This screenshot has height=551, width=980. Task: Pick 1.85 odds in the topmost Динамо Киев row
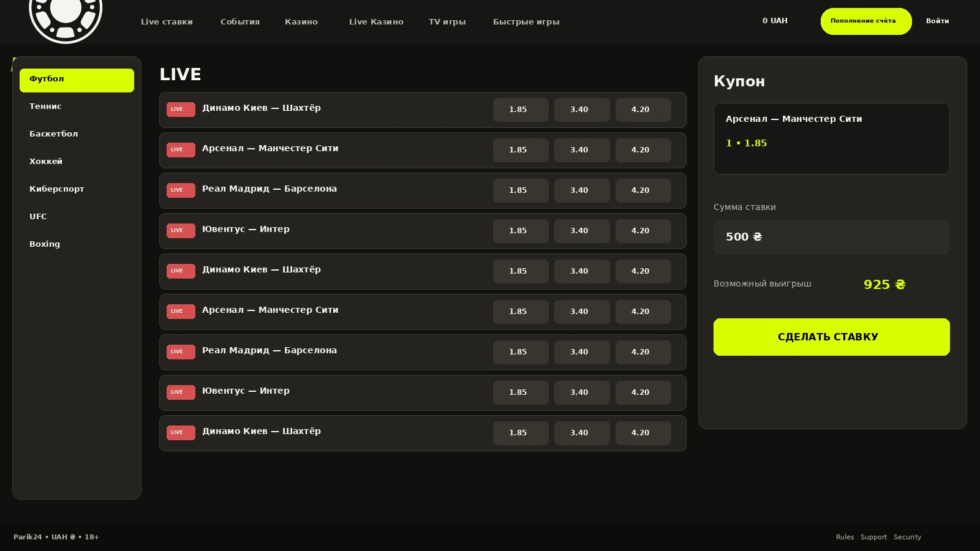(x=521, y=110)
